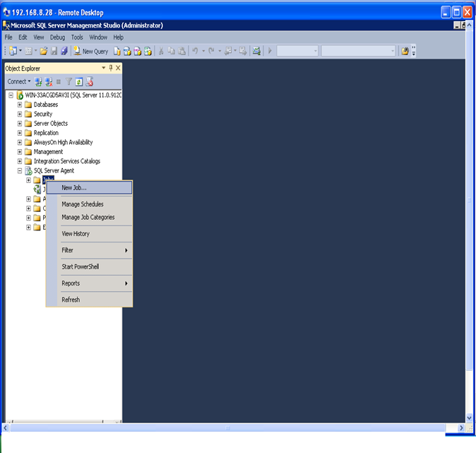This screenshot has height=453, width=476.
Task: Click the Connect dropdown in Object Explorer
Action: (x=19, y=81)
